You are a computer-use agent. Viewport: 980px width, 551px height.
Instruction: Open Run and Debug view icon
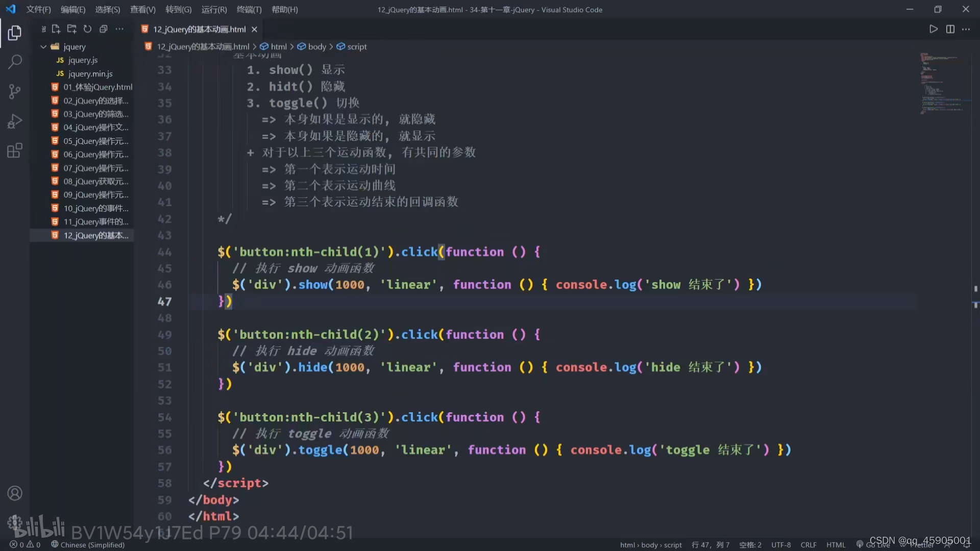point(15,121)
